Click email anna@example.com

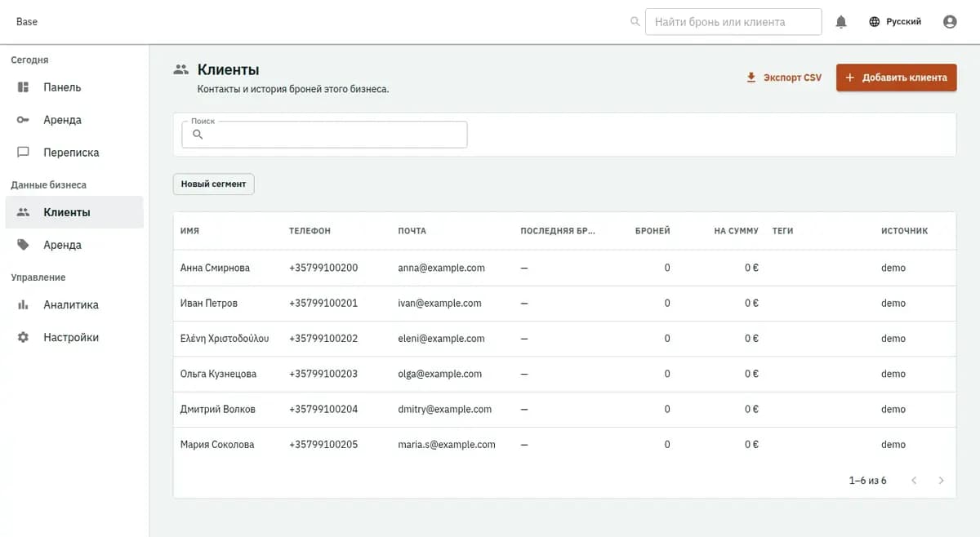(x=442, y=268)
